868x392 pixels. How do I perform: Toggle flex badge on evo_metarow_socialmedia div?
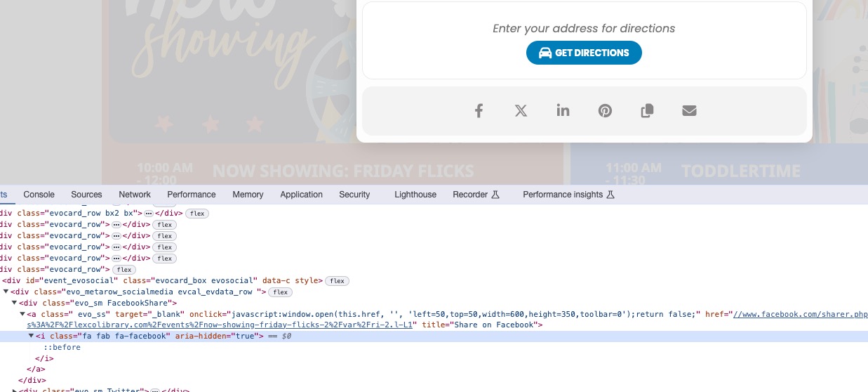coord(281,292)
